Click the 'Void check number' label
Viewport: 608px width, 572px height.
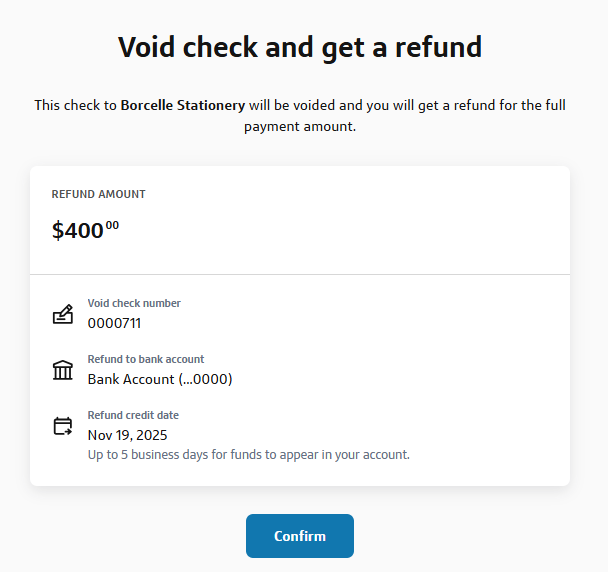(134, 303)
